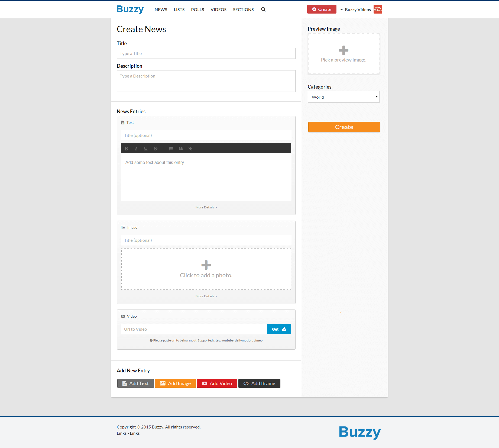Switch to the POLLS section
The image size is (499, 448).
tap(197, 9)
